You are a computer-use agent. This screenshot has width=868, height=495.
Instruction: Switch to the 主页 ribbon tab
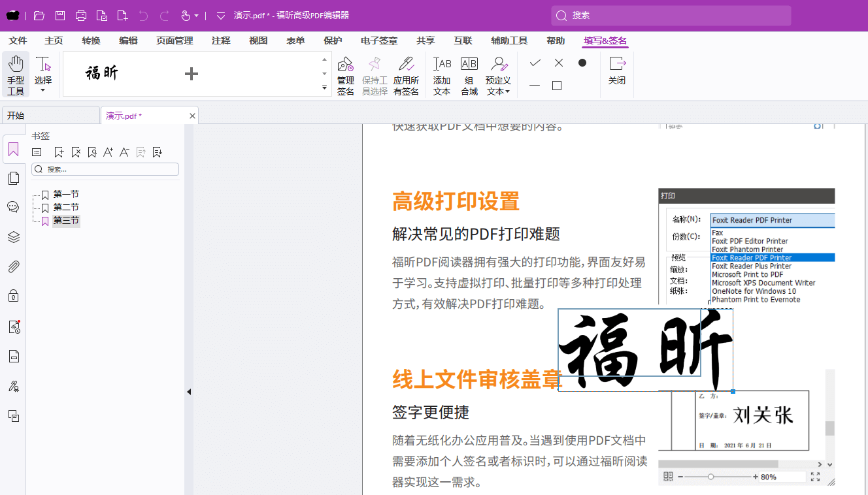[54, 40]
